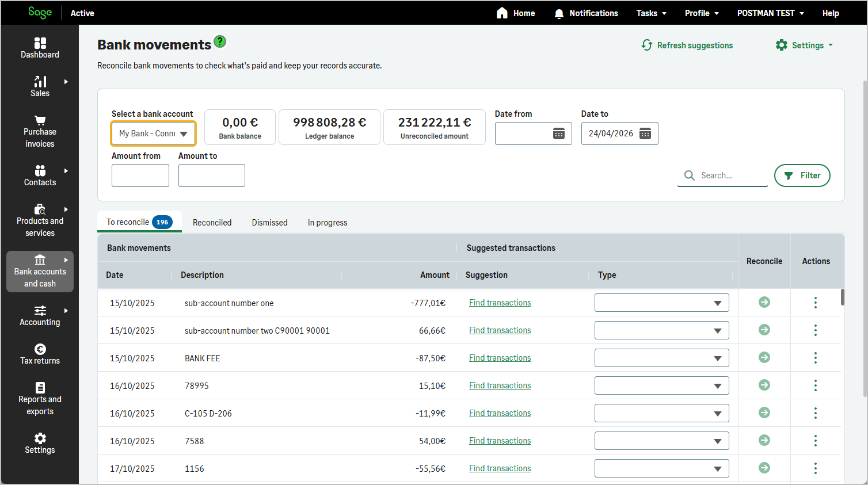Click the table vertical scrollbar
The width and height of the screenshot is (868, 485).
pyautogui.click(x=843, y=297)
